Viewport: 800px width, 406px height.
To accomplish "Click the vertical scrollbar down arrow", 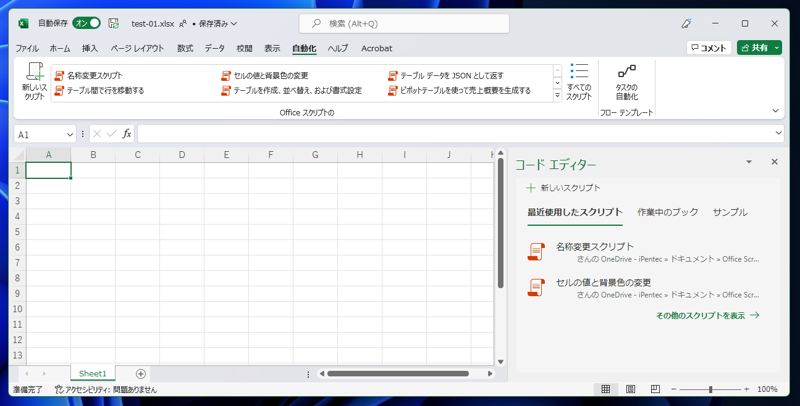I will pos(501,362).
